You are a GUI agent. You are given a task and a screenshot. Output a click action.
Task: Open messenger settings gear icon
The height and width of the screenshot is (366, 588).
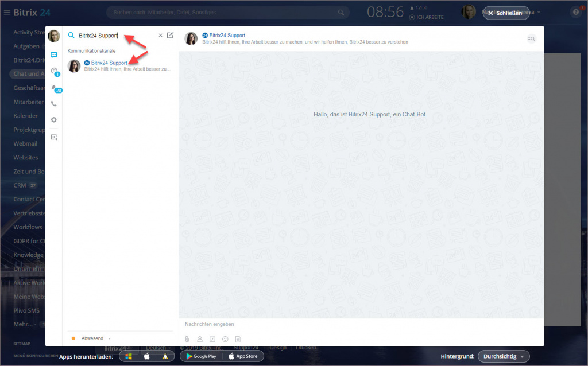[x=54, y=120]
